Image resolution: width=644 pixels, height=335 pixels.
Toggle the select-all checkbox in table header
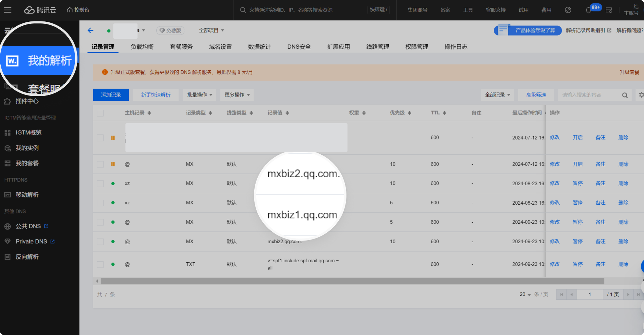(100, 113)
